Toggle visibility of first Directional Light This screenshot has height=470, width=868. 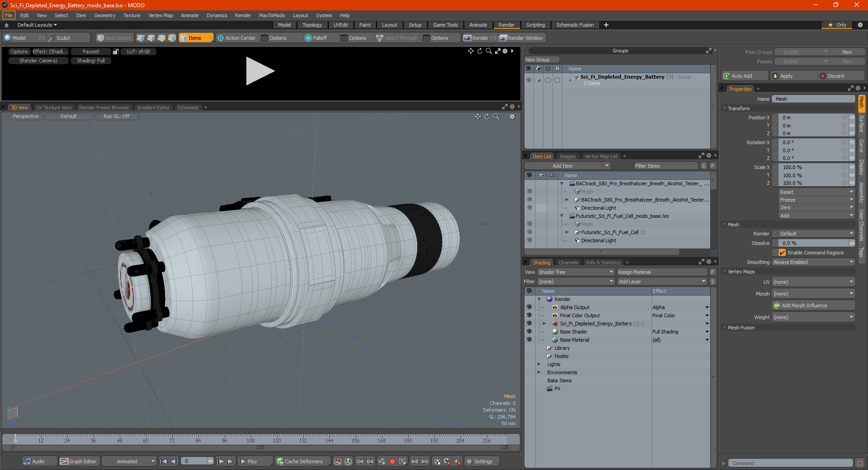(529, 208)
